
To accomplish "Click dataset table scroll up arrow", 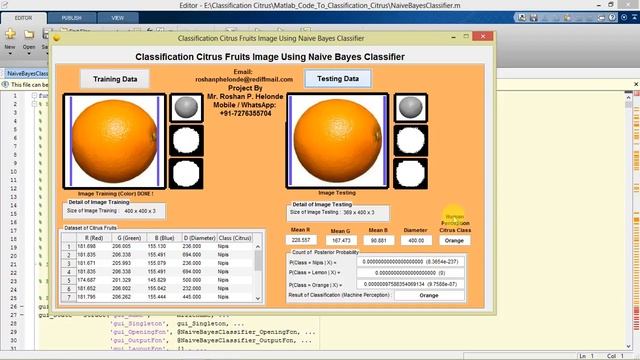I will pyautogui.click(x=258, y=247).
